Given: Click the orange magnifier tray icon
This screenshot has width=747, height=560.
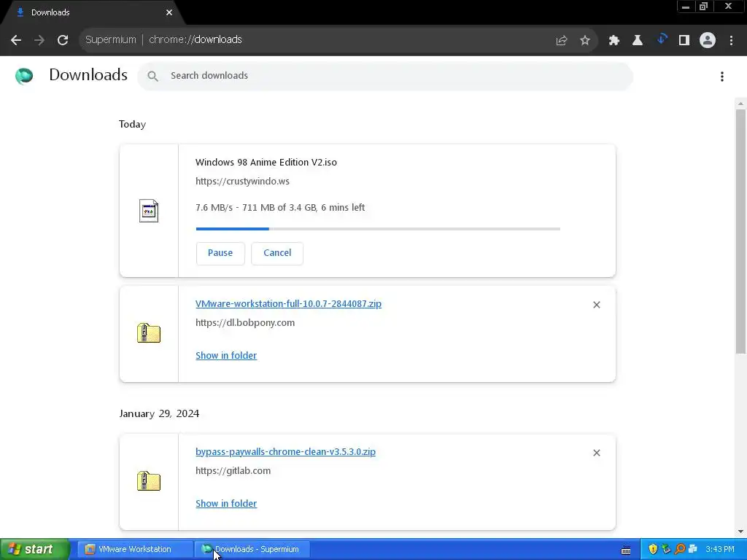Looking at the screenshot, I should (x=680, y=549).
